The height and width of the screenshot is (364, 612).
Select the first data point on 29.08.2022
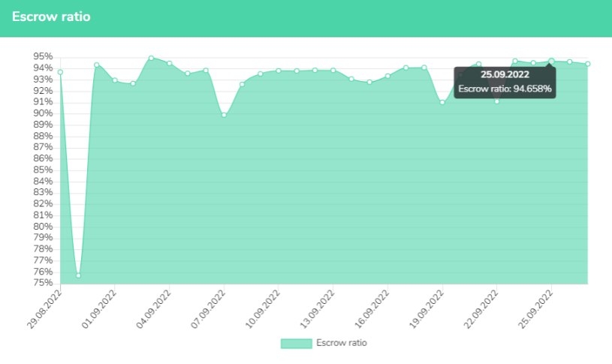[x=60, y=72]
